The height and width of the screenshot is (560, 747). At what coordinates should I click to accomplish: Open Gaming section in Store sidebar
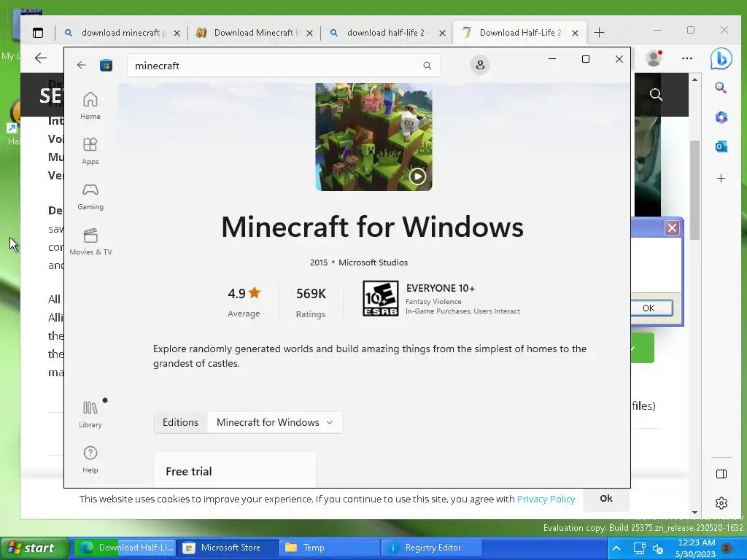click(90, 196)
